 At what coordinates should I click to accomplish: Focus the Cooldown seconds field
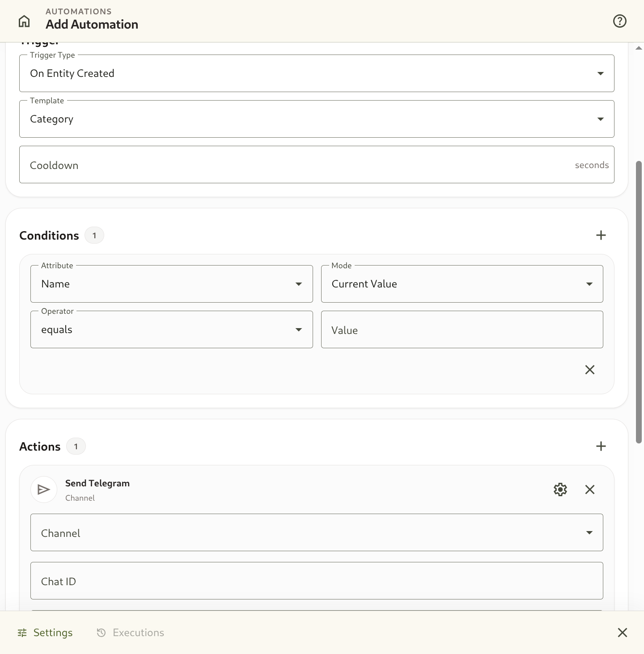pyautogui.click(x=317, y=165)
